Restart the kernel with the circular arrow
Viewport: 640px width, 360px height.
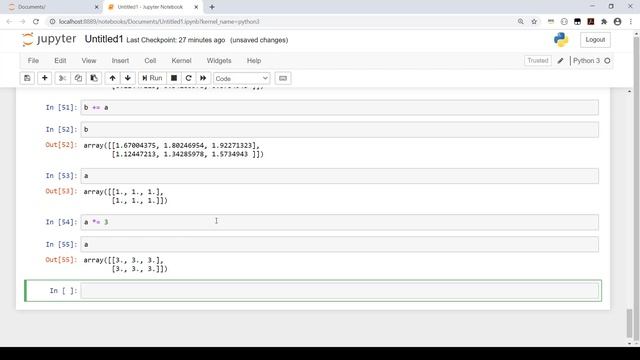click(x=188, y=78)
